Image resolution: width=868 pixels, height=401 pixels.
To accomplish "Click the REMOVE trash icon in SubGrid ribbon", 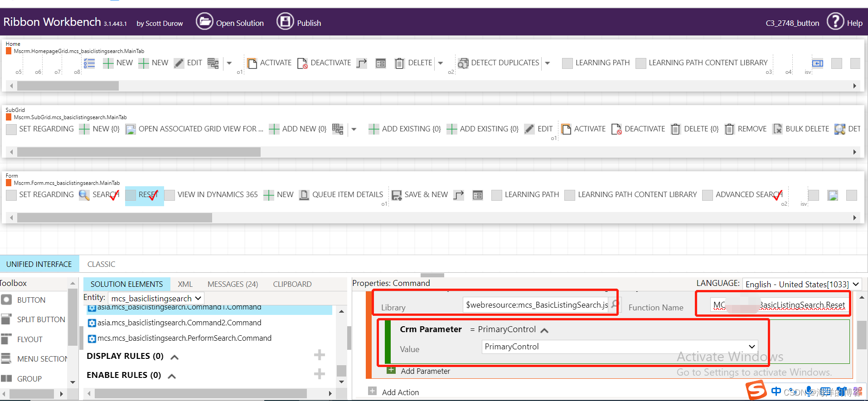I will click(x=729, y=129).
